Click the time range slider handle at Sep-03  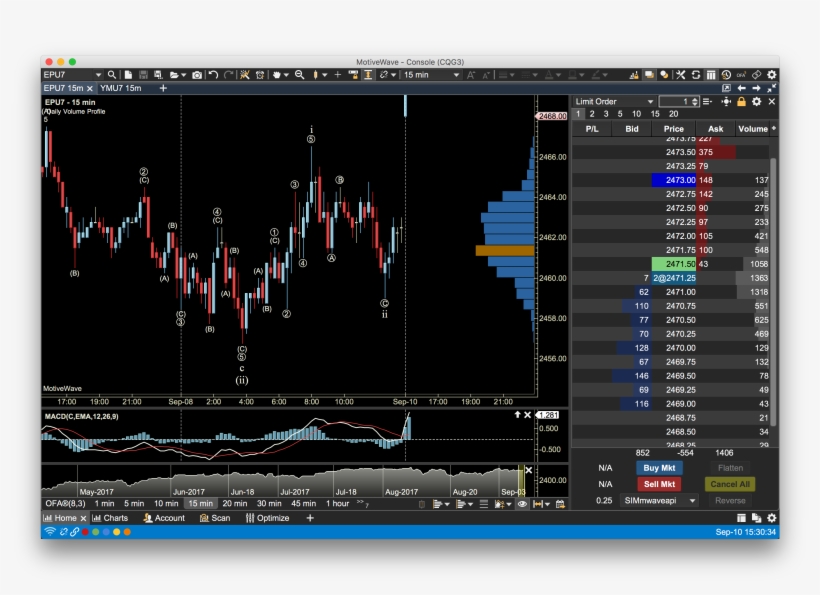(x=521, y=480)
